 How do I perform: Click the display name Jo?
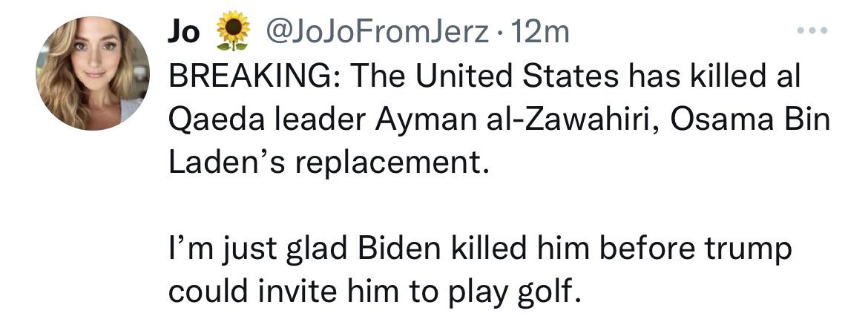(x=185, y=32)
